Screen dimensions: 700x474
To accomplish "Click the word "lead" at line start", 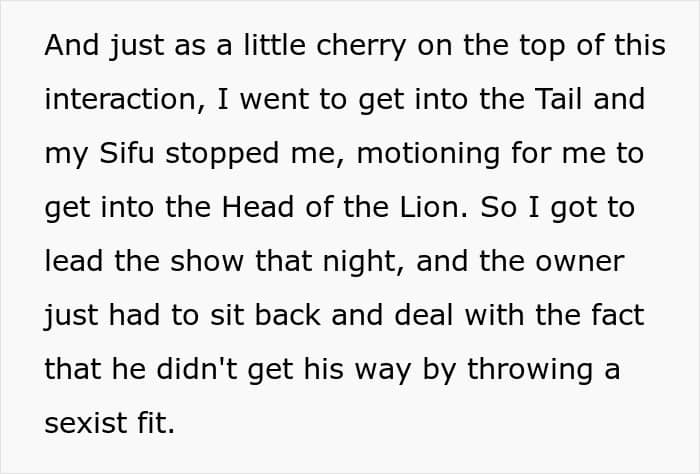I will (74, 261).
